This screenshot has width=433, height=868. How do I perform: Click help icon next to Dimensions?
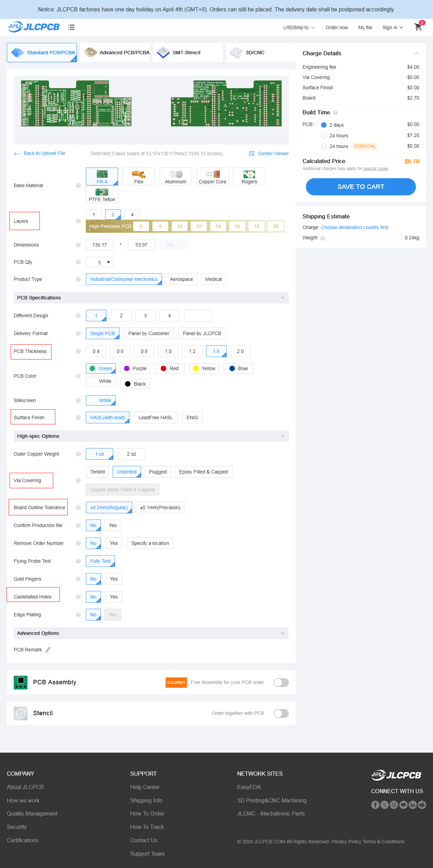click(78, 245)
